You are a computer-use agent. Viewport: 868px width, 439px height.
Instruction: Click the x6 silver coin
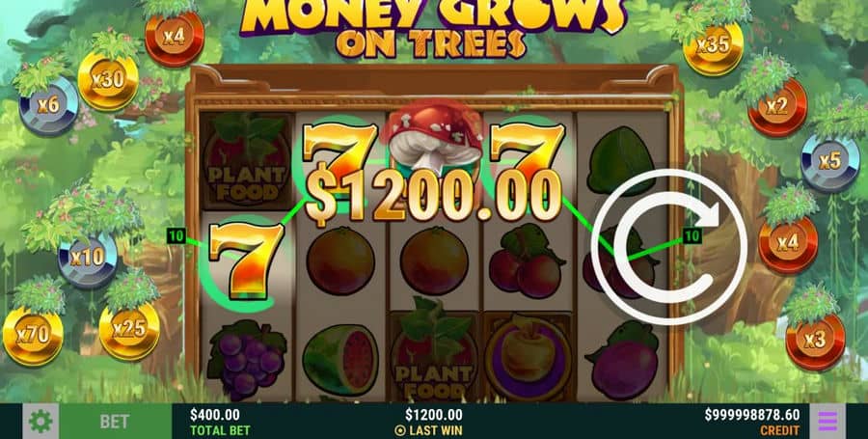[x=49, y=106]
